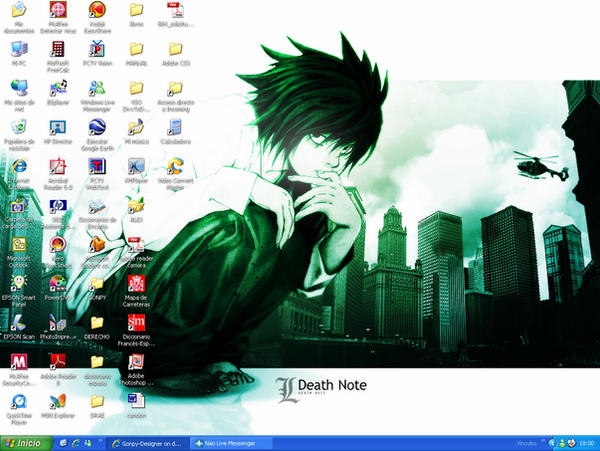Image resolution: width=600 pixels, height=451 pixels.
Task: Open the Video Convert Master shortcut
Action: pyautogui.click(x=176, y=174)
